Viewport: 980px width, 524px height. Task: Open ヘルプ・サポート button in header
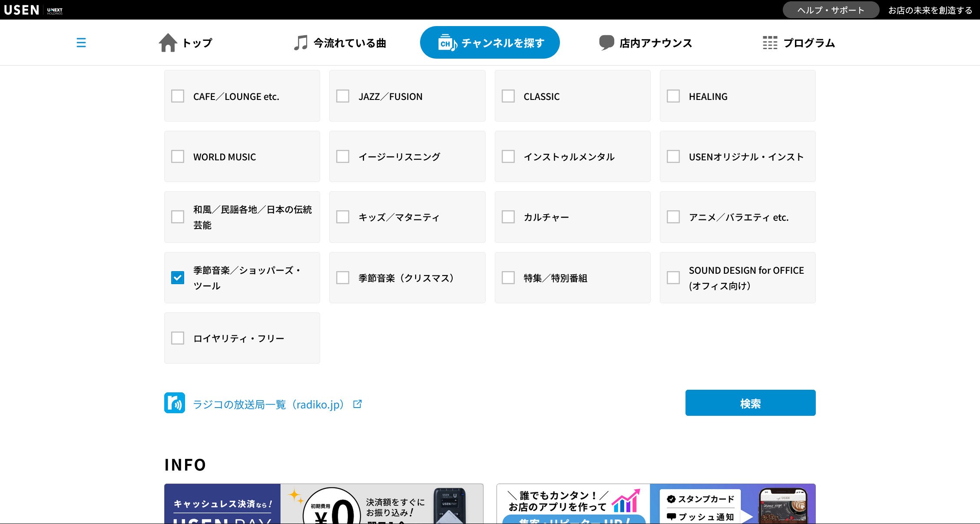click(831, 10)
